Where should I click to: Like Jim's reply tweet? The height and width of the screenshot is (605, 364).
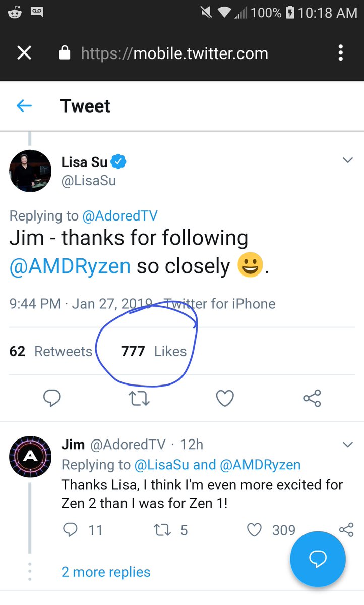(x=255, y=530)
